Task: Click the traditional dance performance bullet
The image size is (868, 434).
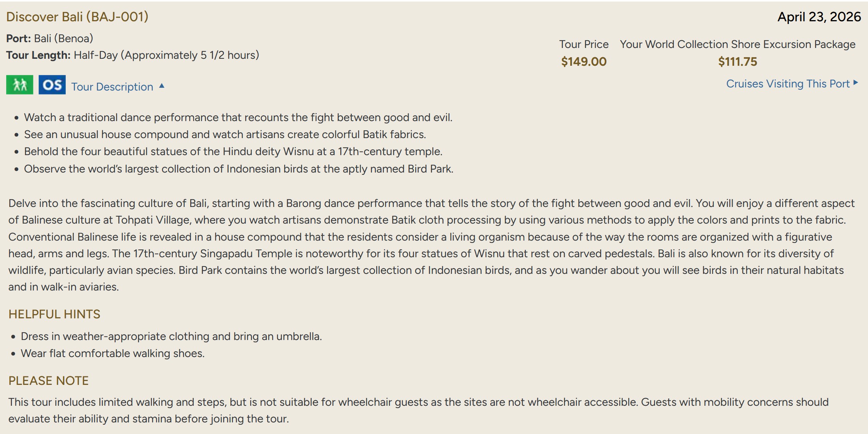Action: click(238, 117)
